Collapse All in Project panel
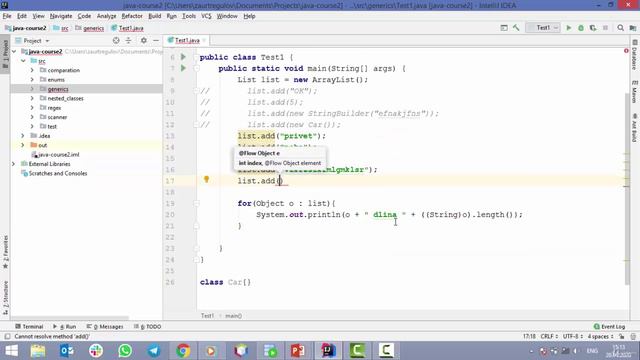 pyautogui.click(x=129, y=40)
